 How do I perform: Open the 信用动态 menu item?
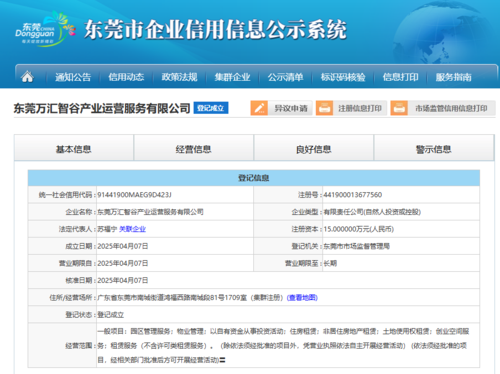[126, 77]
